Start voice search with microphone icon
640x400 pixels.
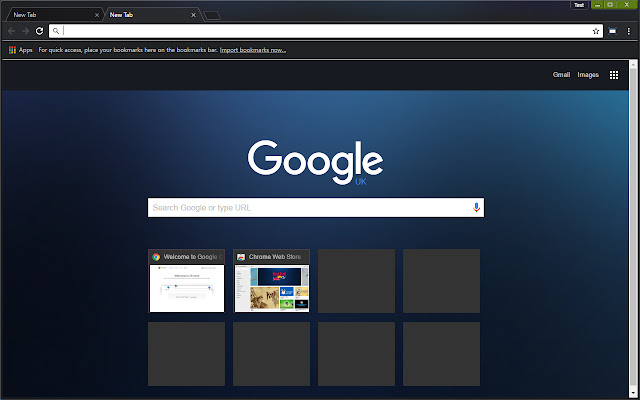point(476,208)
